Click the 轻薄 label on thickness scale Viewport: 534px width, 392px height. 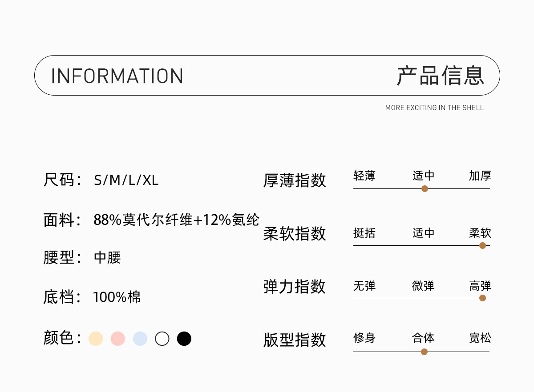click(364, 176)
